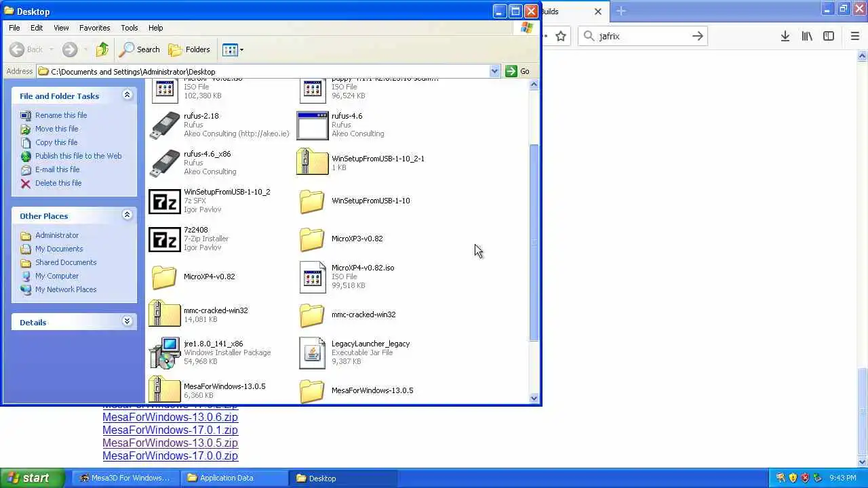
Task: Select the rufus-4.6_x86 USB icon
Action: tap(165, 163)
